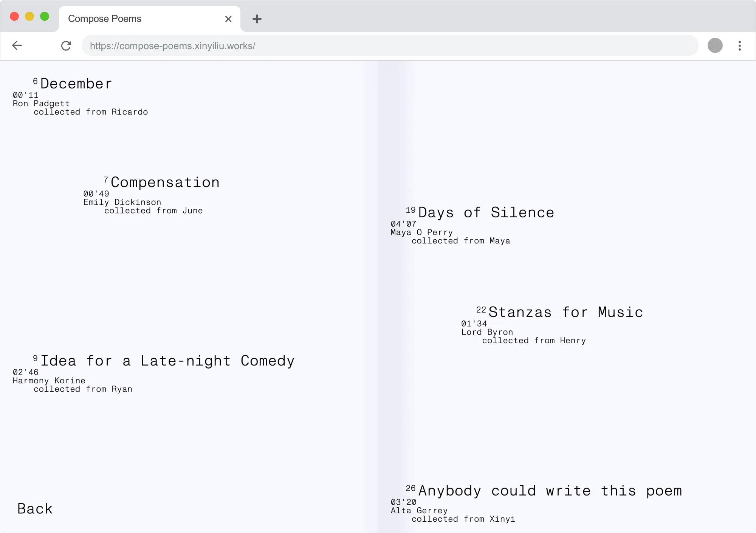Viewport: 756px width, 533px height.
Task: Open Stanzas for Music by Lord Byron
Action: tap(565, 312)
